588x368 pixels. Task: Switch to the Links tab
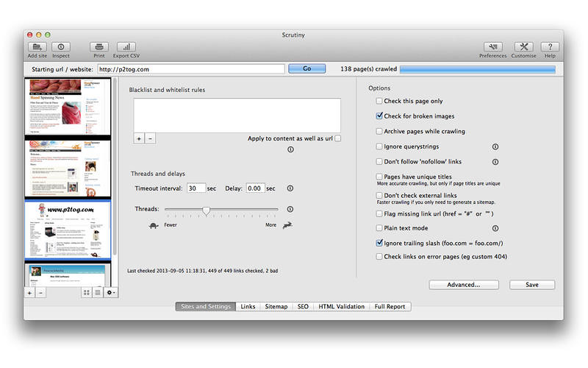tap(248, 306)
